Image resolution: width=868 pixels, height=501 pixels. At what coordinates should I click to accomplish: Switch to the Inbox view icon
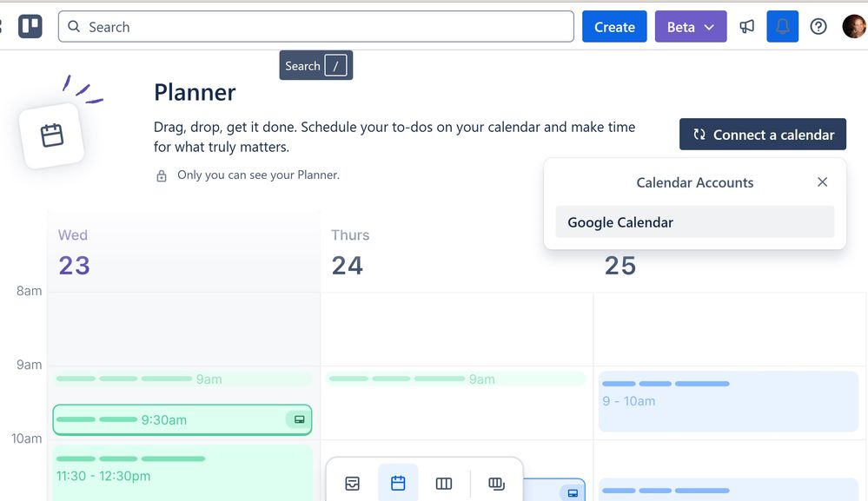352,484
